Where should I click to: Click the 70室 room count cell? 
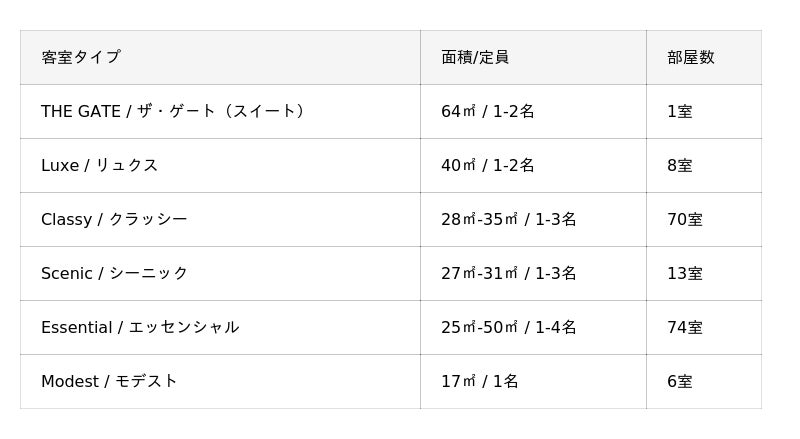coord(685,219)
